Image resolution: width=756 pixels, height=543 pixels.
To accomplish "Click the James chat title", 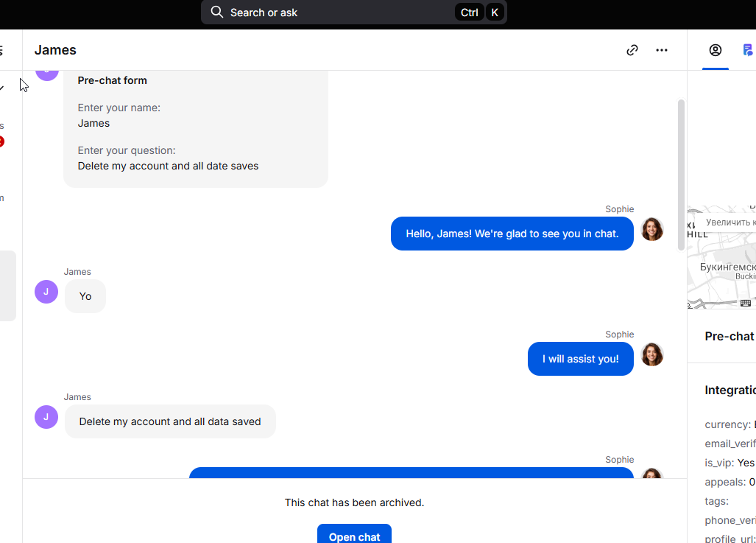I will click(x=55, y=50).
